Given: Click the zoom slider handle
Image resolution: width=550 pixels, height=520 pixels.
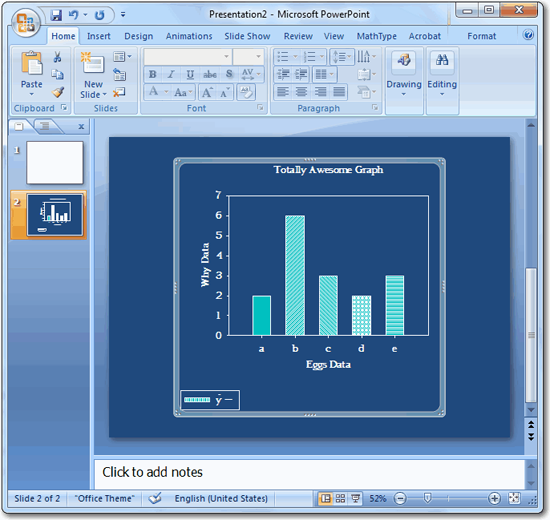Looking at the screenshot, I should click(x=427, y=498).
